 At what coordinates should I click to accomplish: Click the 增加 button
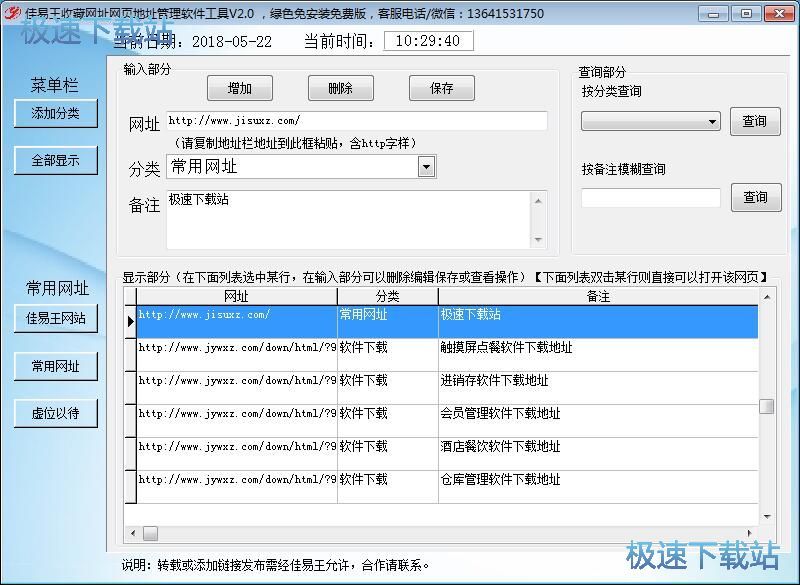pyautogui.click(x=240, y=88)
